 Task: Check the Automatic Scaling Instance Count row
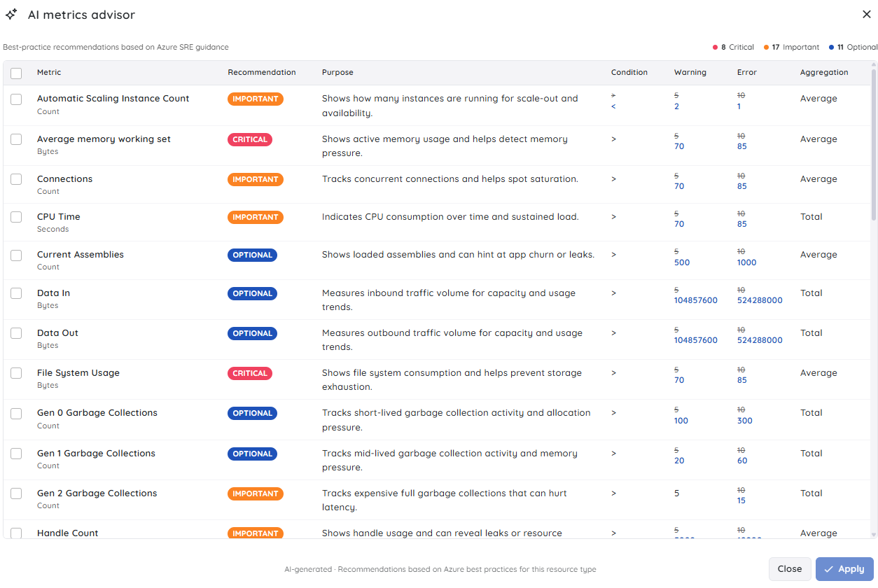pyautogui.click(x=16, y=99)
